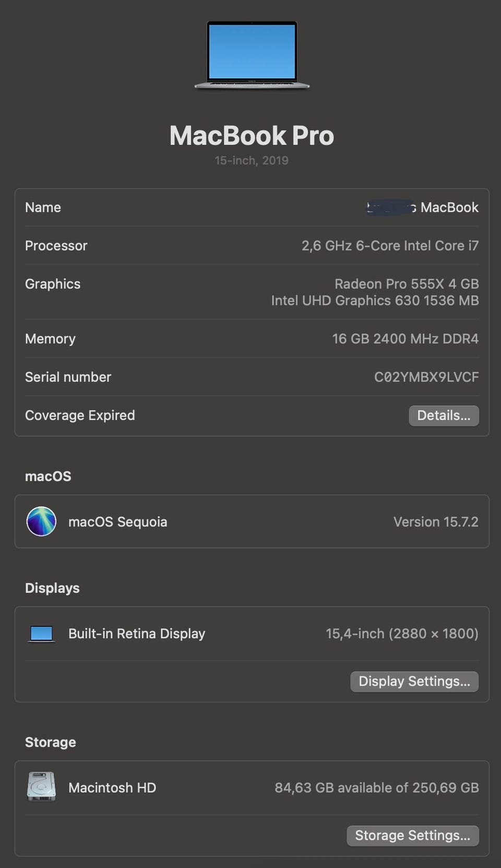Click the Built-in Retina Display label
The image size is (501, 868).
(x=137, y=633)
